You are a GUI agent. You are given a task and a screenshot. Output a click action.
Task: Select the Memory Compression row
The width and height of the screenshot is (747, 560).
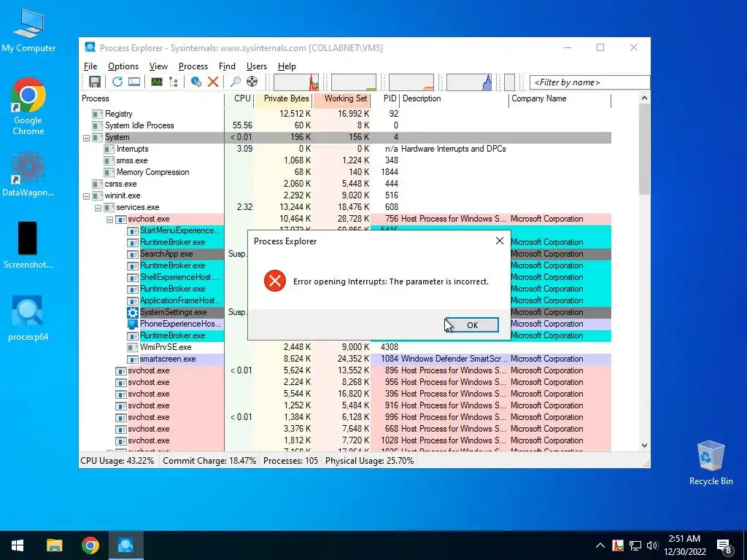[x=345, y=172]
